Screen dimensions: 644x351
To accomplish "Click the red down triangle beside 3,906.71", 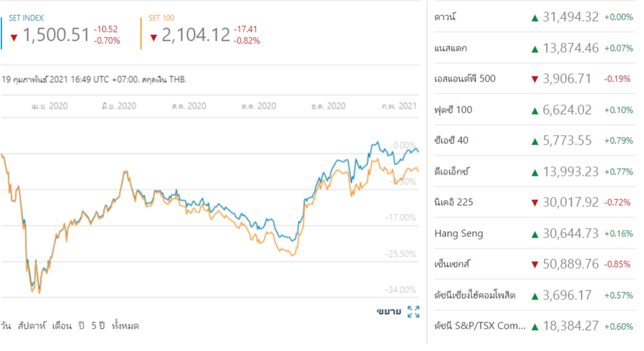I will [535, 80].
